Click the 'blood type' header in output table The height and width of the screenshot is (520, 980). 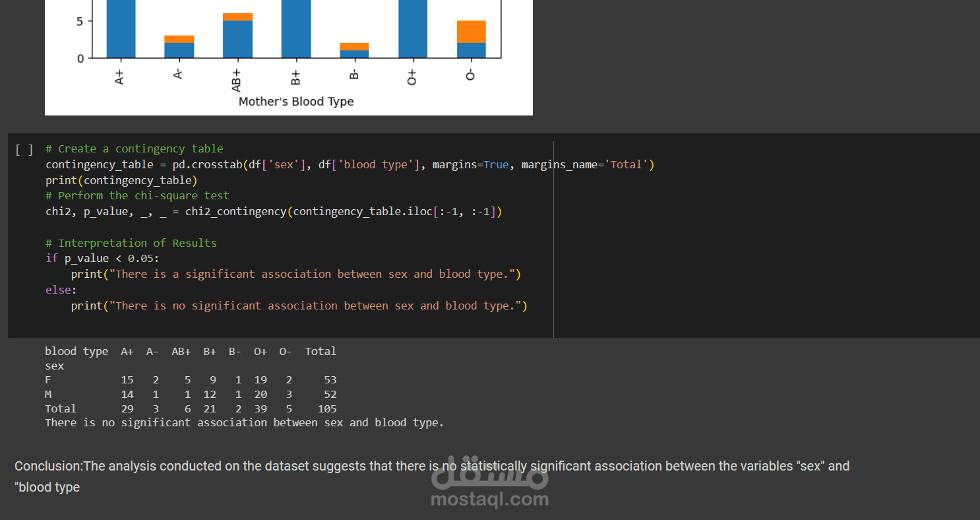click(77, 352)
